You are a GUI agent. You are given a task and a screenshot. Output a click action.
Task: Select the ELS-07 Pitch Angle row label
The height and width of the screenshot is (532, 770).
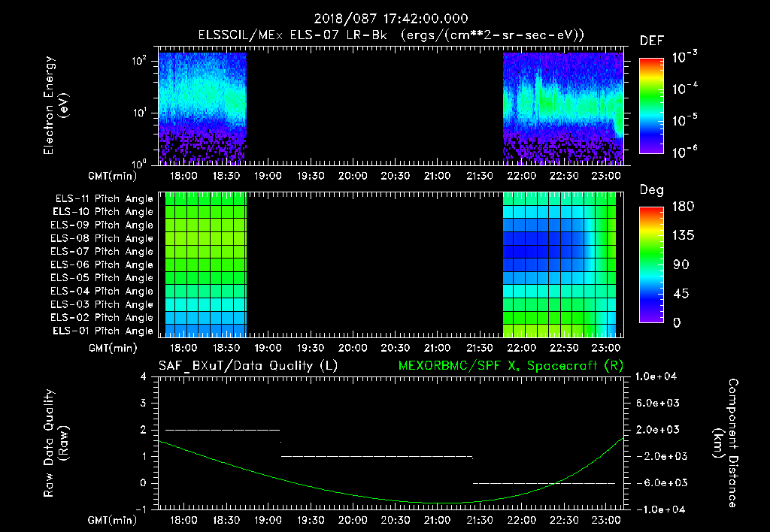pos(102,251)
